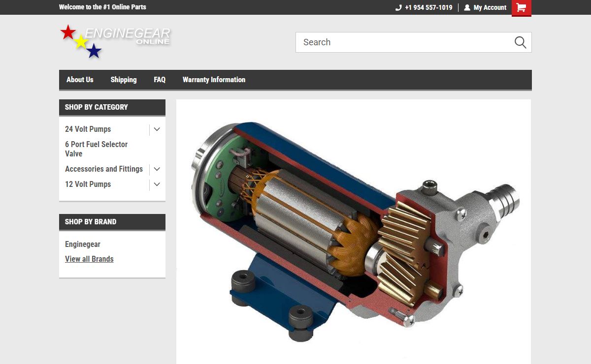Click View all Brands link
The image size is (591, 364).
pos(89,259)
